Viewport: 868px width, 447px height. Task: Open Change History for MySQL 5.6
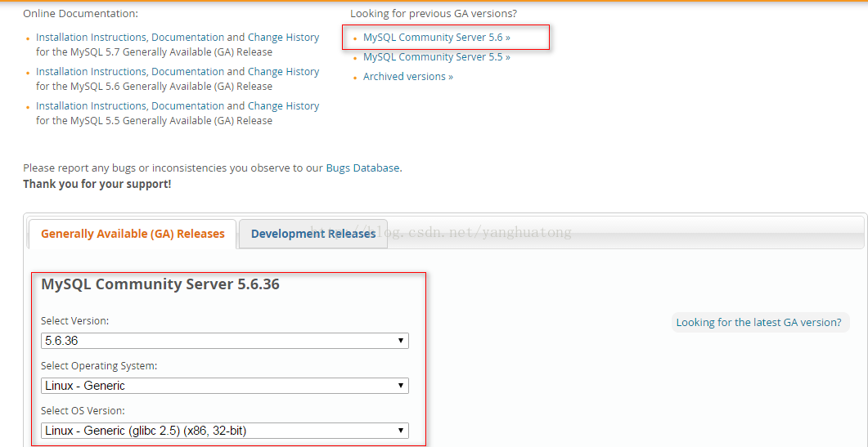pos(283,72)
